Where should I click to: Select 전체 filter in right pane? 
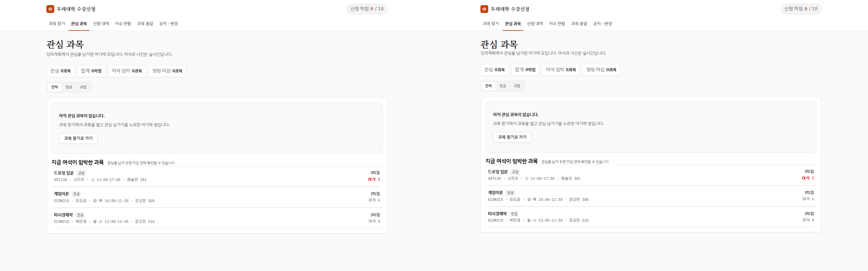[489, 86]
